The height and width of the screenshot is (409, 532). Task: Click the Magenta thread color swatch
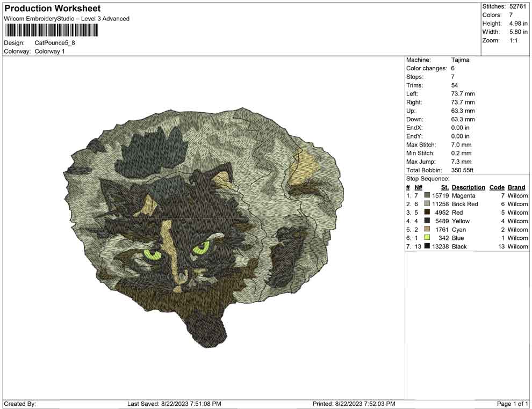(427, 196)
